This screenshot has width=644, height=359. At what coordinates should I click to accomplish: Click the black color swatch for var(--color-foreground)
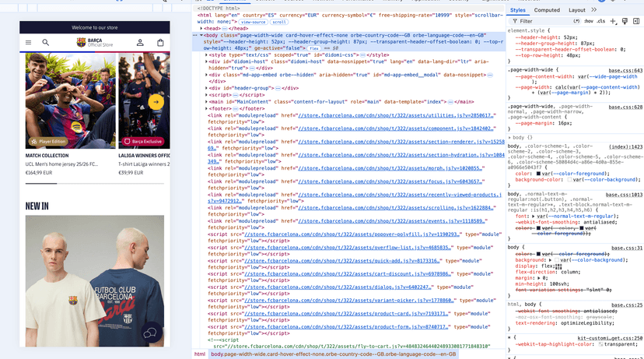point(538,174)
